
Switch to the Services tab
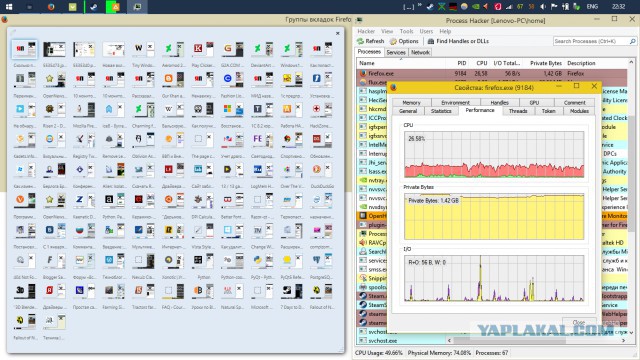click(x=396, y=52)
